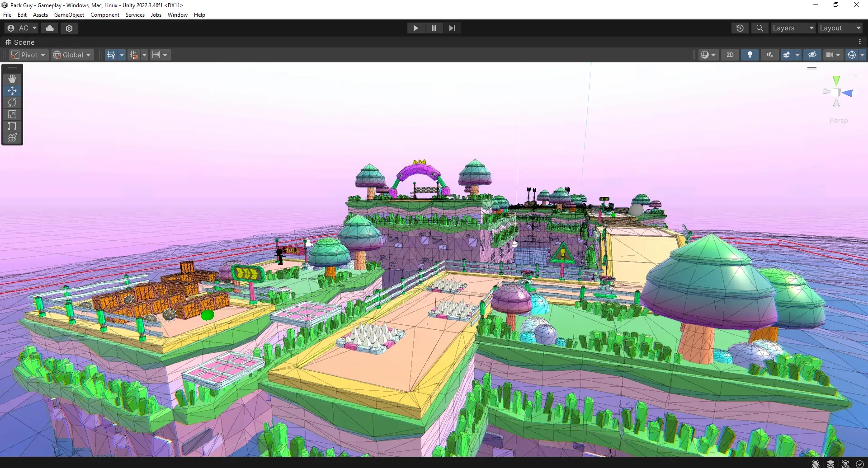This screenshot has height=468, width=868.
Task: Click the activity progress checkmark icon
Action: (860, 464)
